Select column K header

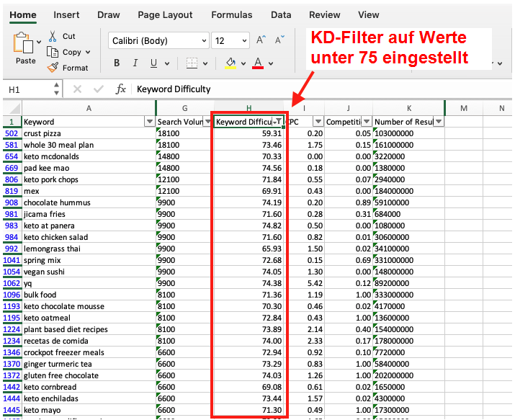pos(409,108)
